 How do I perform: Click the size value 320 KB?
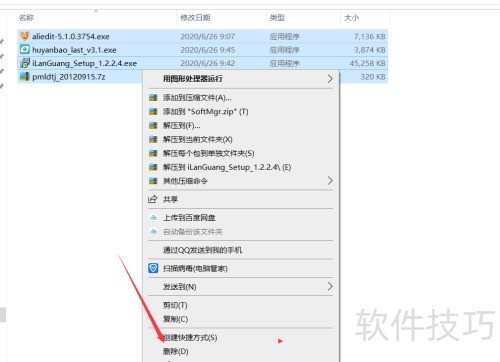point(373,77)
